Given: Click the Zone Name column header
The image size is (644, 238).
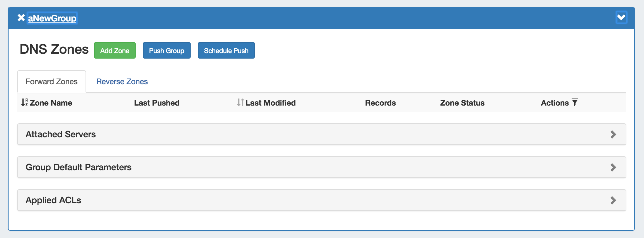Looking at the screenshot, I should pos(51,103).
